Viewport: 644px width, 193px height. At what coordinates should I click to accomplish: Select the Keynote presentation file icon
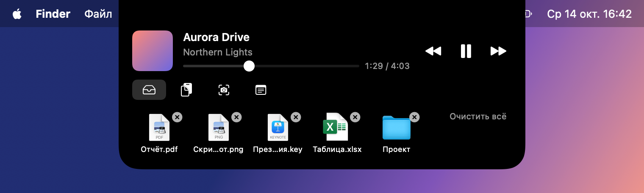(x=278, y=127)
